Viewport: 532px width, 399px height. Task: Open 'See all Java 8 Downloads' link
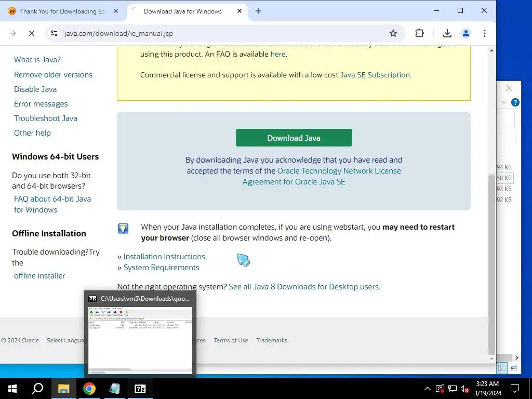click(x=304, y=287)
